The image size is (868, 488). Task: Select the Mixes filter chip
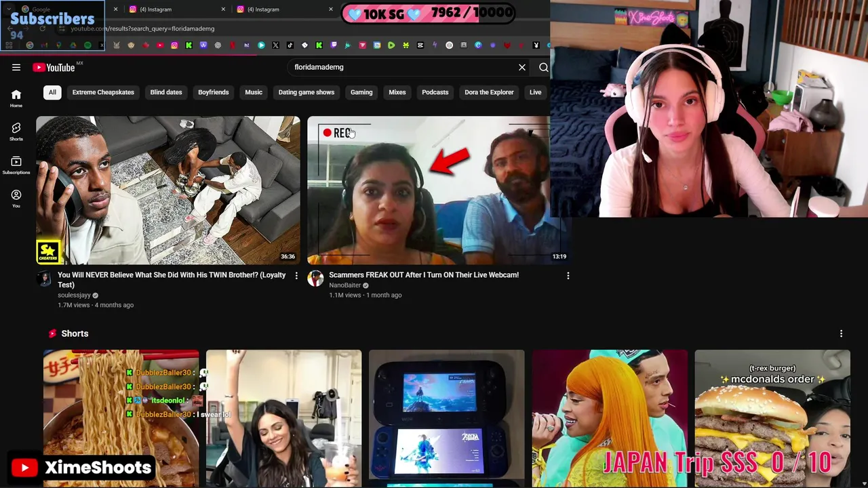tap(397, 92)
